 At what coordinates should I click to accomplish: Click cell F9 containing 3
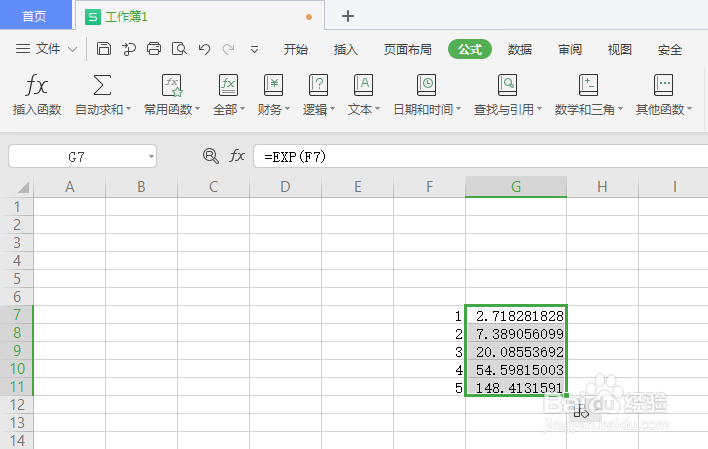pyautogui.click(x=429, y=351)
